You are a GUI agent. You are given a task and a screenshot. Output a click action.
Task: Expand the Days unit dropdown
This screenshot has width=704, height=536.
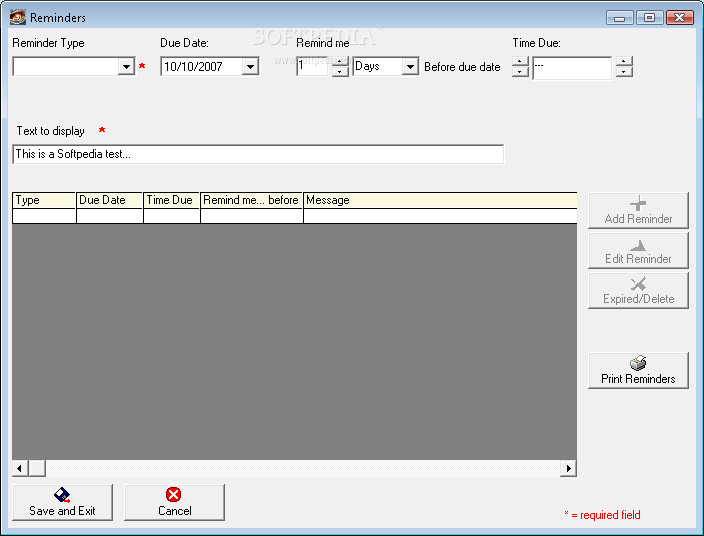[410, 67]
